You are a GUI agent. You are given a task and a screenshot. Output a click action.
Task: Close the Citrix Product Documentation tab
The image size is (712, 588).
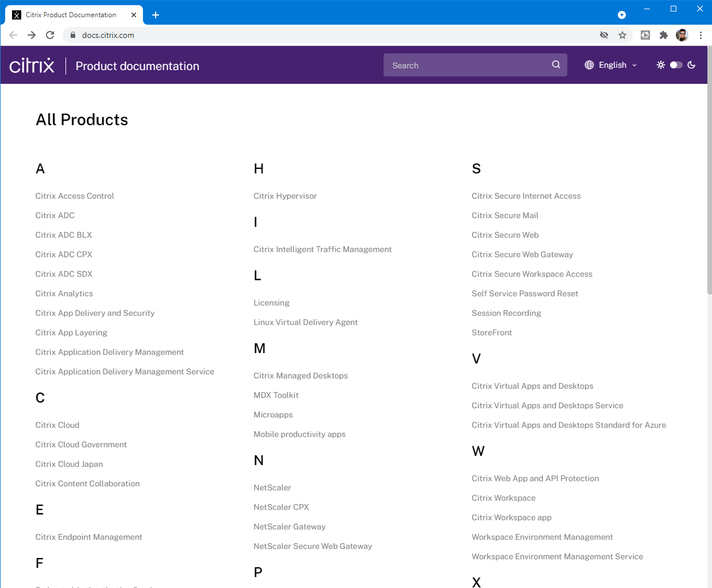click(x=133, y=15)
